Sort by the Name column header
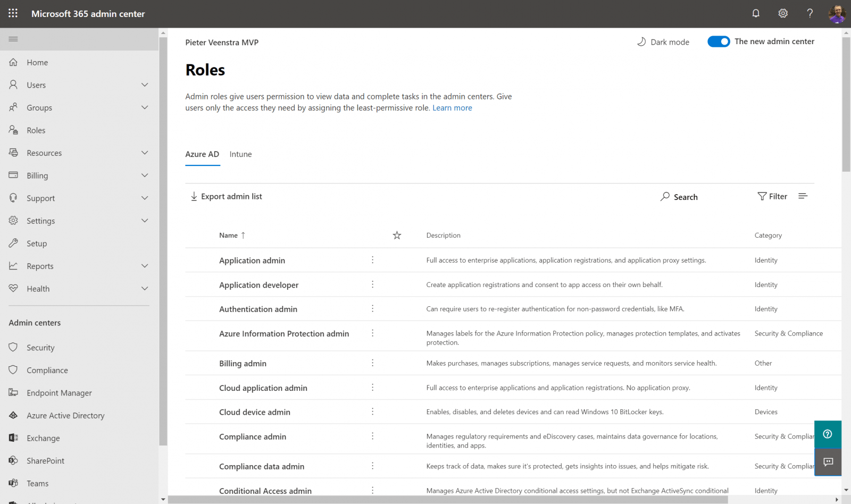The height and width of the screenshot is (504, 851). coord(232,235)
